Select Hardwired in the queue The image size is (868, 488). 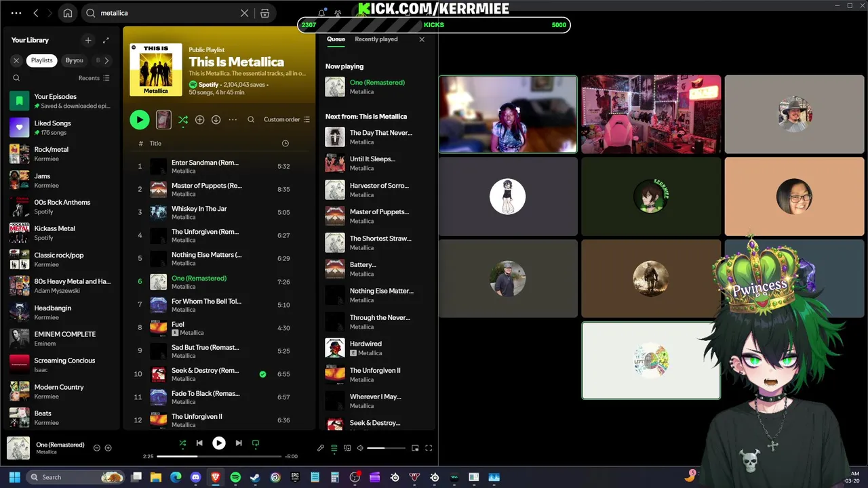(376, 348)
